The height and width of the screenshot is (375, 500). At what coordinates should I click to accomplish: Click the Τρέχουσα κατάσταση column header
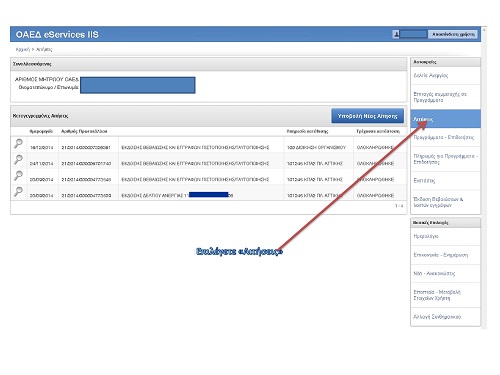pyautogui.click(x=378, y=131)
